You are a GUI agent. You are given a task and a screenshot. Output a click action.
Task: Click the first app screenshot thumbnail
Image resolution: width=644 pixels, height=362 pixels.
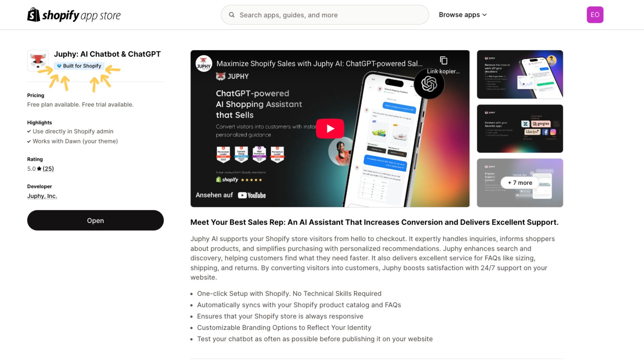(x=520, y=74)
